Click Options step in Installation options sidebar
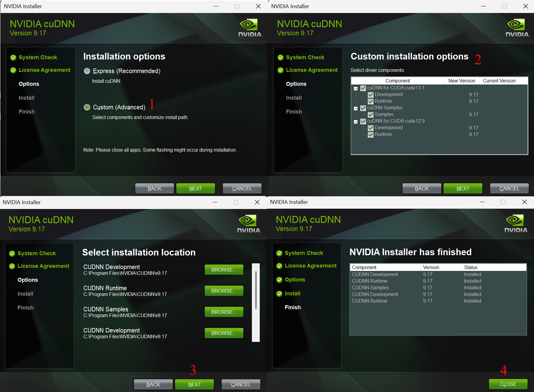 [29, 84]
